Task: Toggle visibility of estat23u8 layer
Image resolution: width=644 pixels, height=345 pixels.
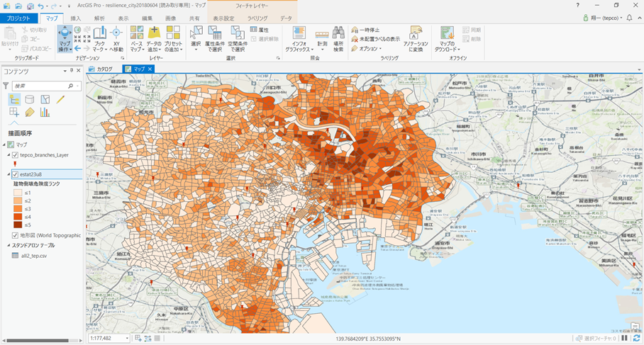Action: click(15, 174)
